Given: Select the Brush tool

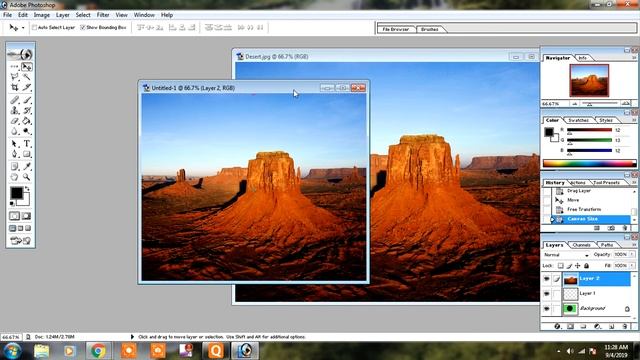Looking at the screenshot, I should click(27, 100).
